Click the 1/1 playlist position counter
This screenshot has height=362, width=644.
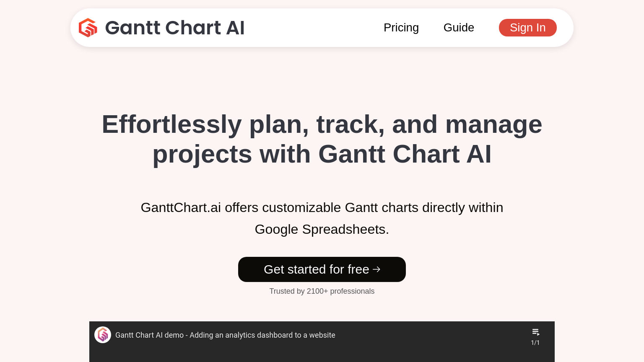coord(535,342)
